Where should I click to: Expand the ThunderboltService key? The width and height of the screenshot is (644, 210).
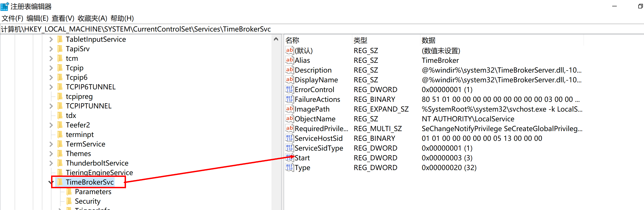coord(51,163)
